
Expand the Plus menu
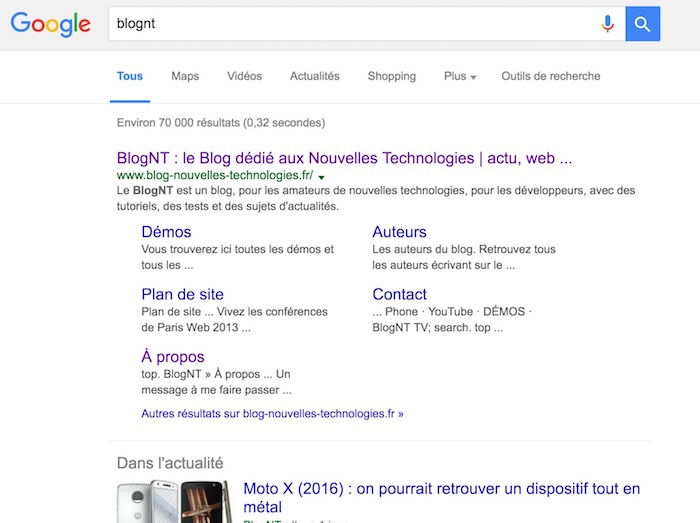(x=460, y=76)
